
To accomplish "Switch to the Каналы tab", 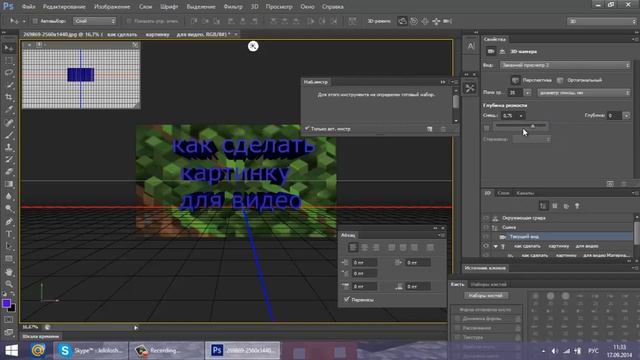I will pos(525,193).
